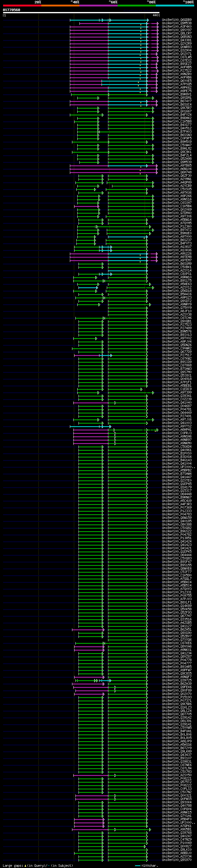Click hit label UniRef100_Q6Y0E5
Screen dimensions: 197x868
click(x=177, y=81)
